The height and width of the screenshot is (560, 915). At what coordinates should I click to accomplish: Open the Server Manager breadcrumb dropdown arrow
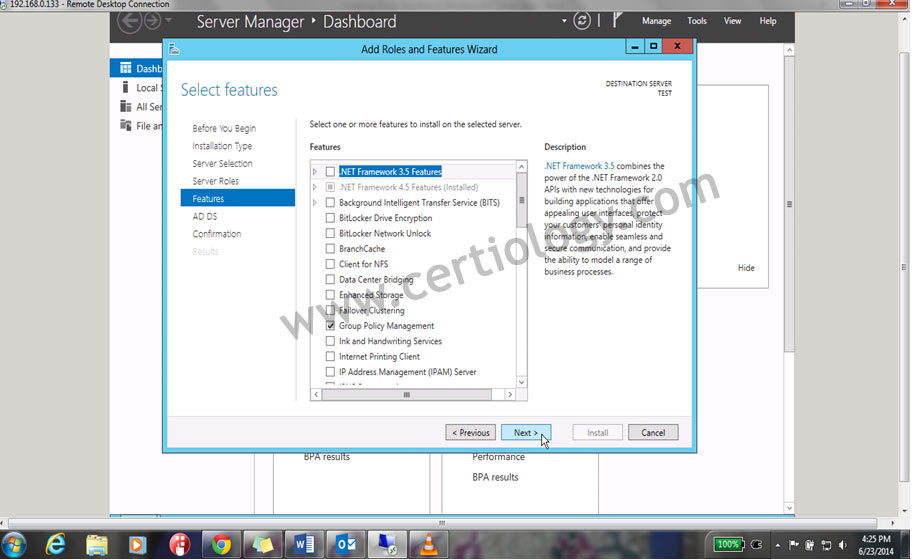coord(564,20)
